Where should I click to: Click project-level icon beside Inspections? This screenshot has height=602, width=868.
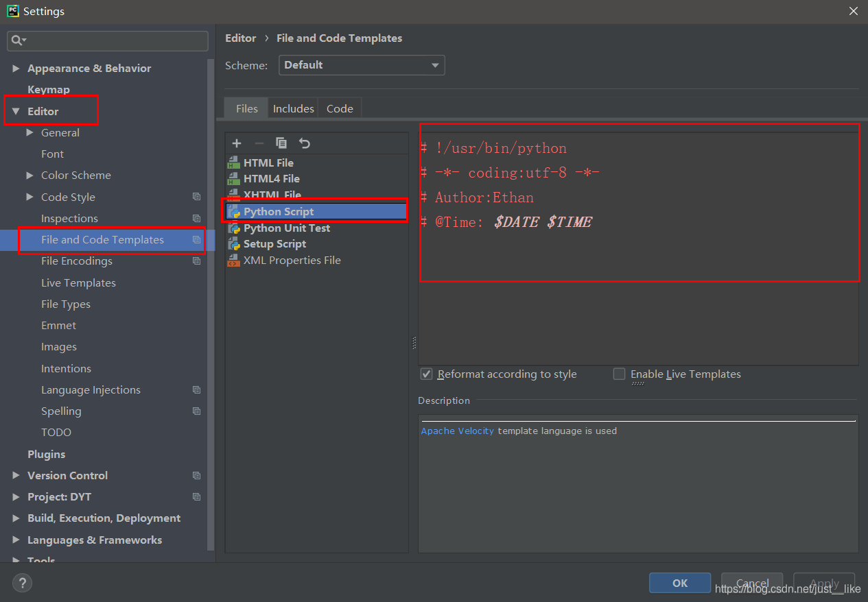click(x=197, y=219)
